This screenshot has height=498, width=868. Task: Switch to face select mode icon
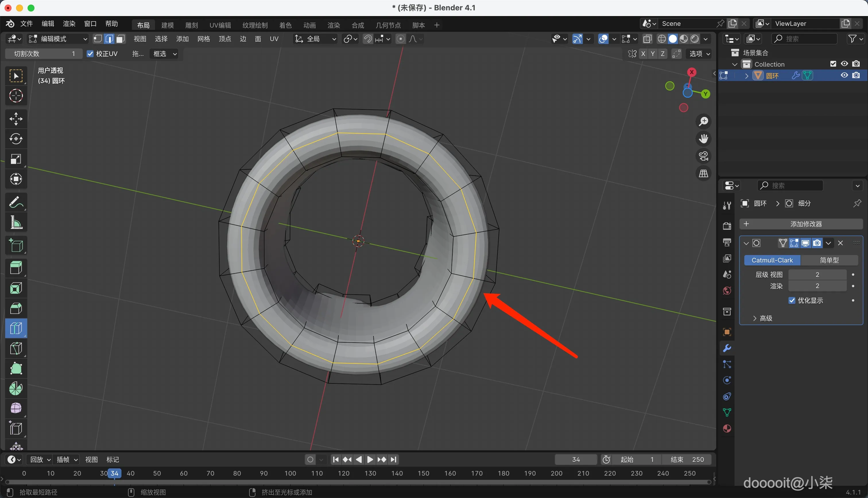coord(120,39)
